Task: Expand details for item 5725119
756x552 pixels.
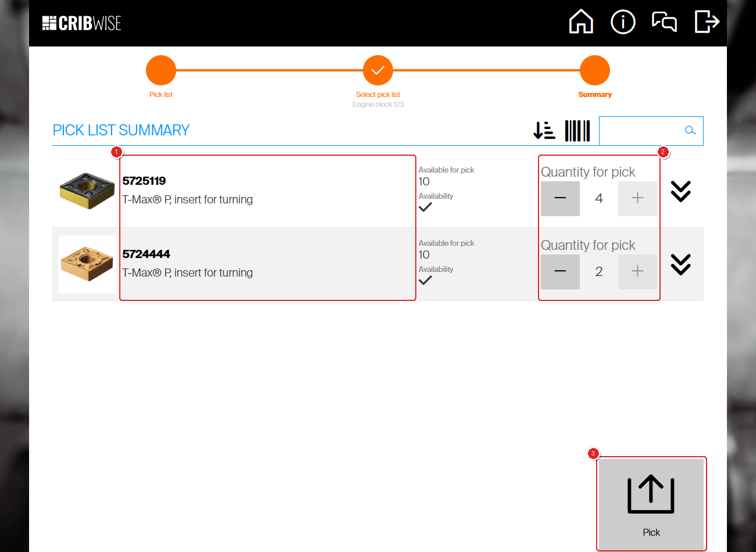Action: pos(680,191)
